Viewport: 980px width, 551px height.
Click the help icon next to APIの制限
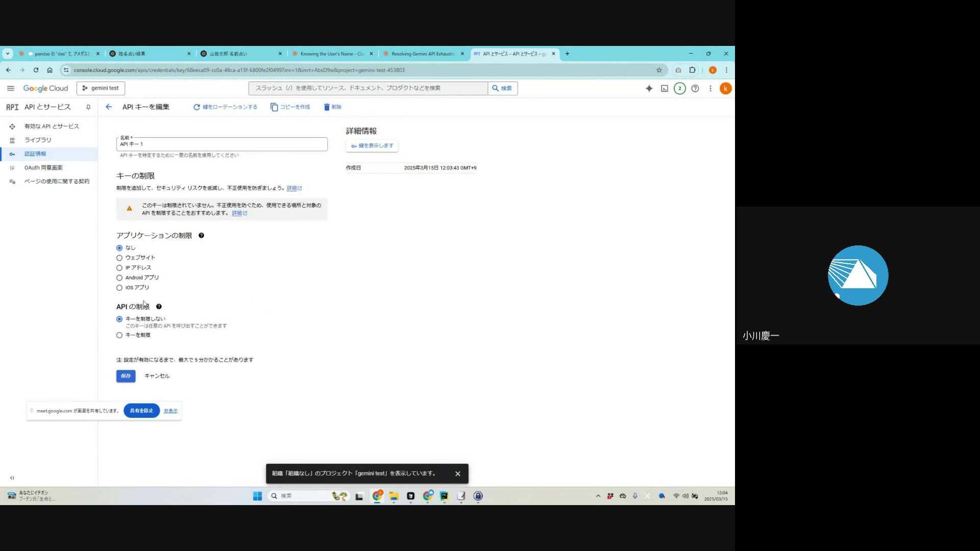click(159, 307)
